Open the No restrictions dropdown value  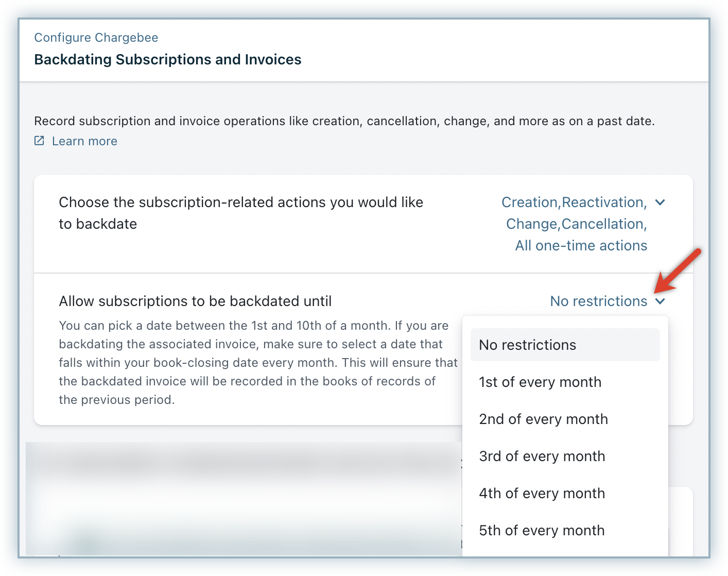coord(598,301)
